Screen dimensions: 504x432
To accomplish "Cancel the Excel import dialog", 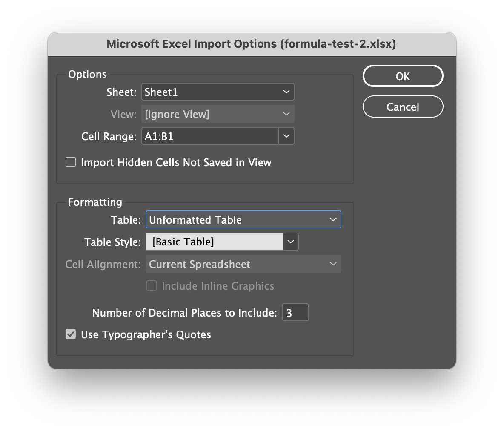I will coord(402,107).
